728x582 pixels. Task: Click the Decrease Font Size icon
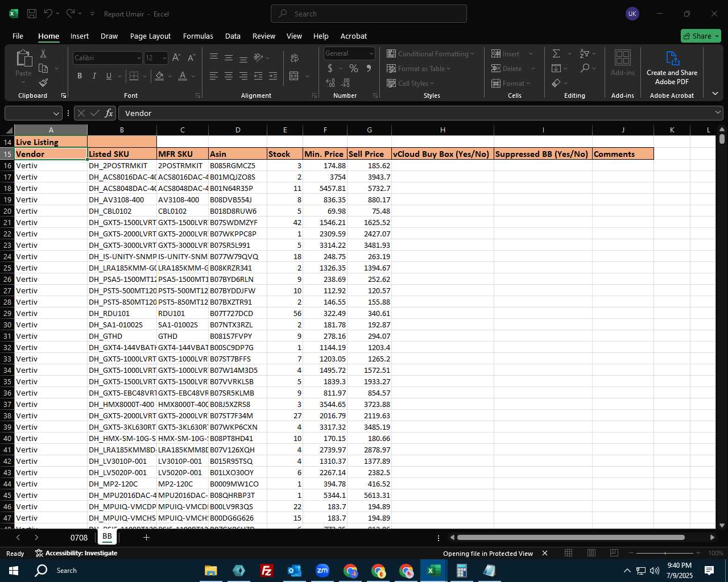coord(191,58)
